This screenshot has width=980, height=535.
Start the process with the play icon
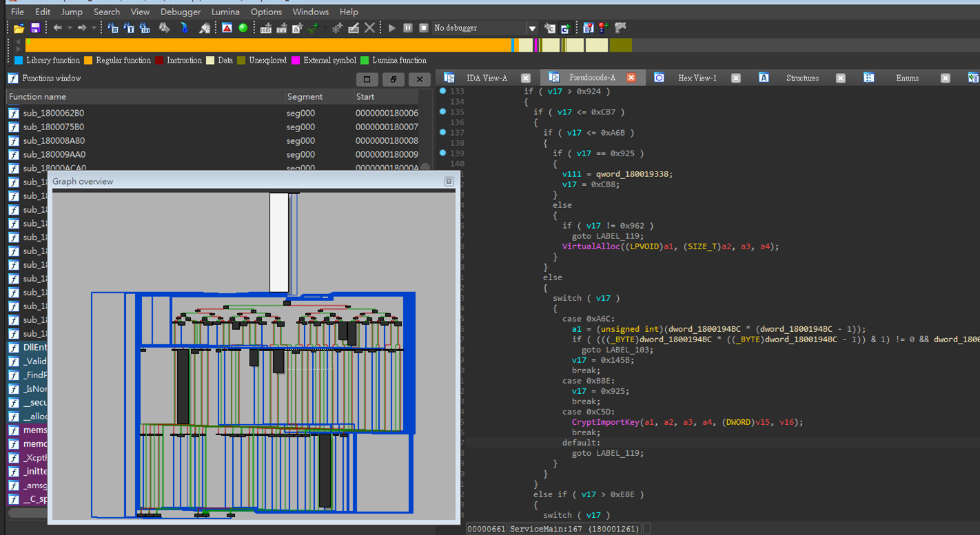pos(392,28)
